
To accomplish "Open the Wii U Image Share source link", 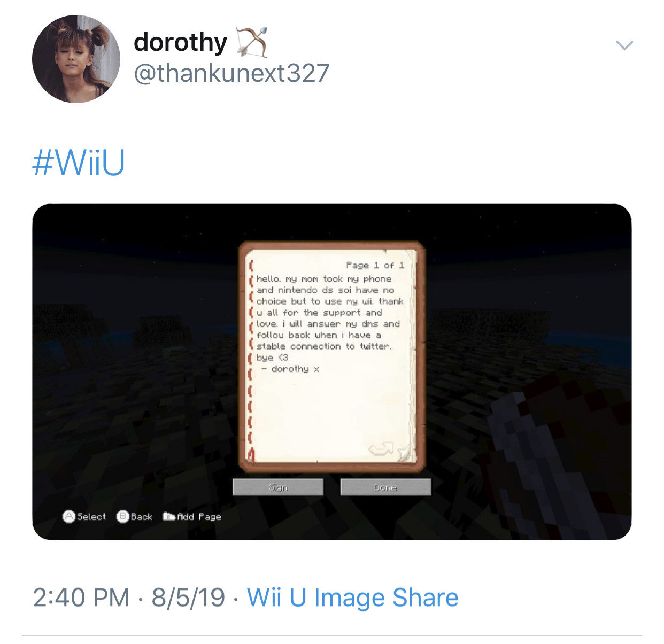I will pos(353,598).
